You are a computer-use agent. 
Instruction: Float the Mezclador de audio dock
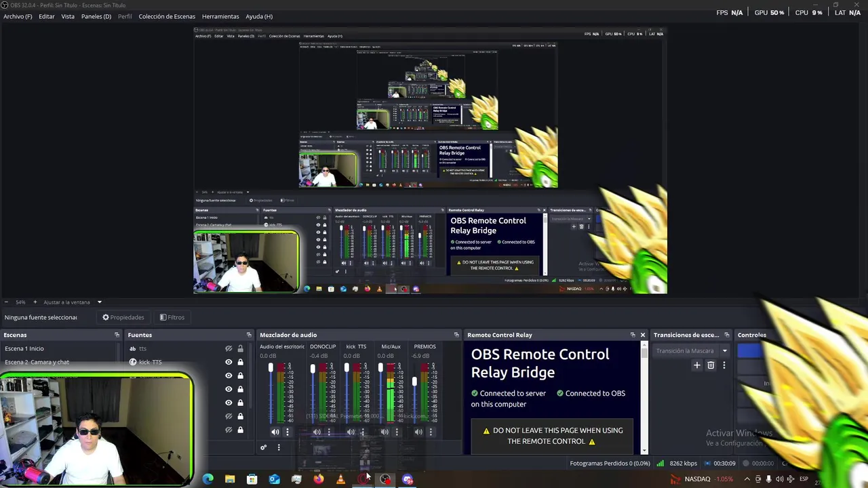coord(456,335)
